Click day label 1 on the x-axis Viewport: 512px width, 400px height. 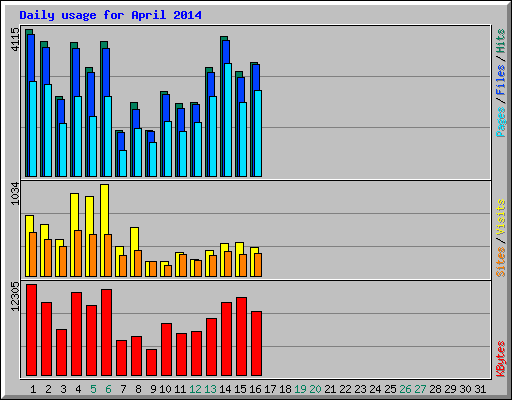click(x=33, y=389)
